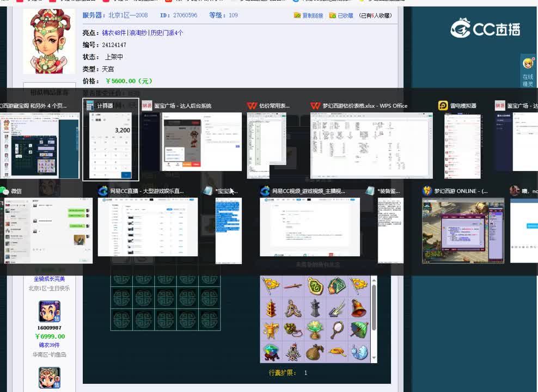Open the 历史门派4个 highlight link
This screenshot has width=538, height=392.
[167, 33]
